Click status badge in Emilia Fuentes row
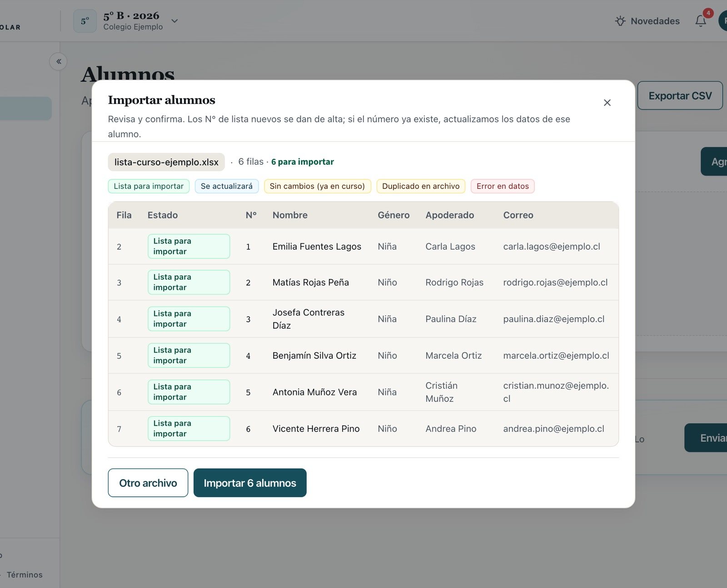727x588 pixels. [x=189, y=246]
